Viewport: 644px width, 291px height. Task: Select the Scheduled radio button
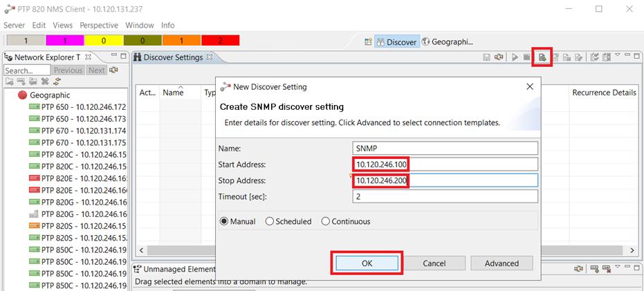click(x=288, y=222)
